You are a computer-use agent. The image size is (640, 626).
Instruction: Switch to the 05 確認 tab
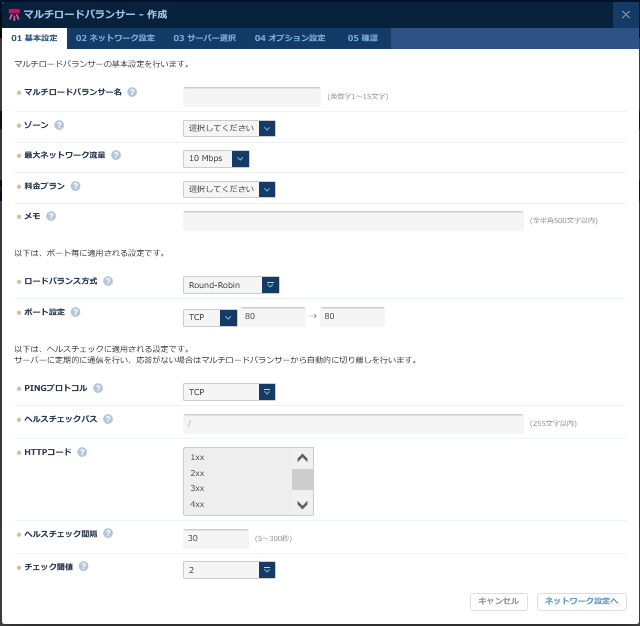coord(362,38)
